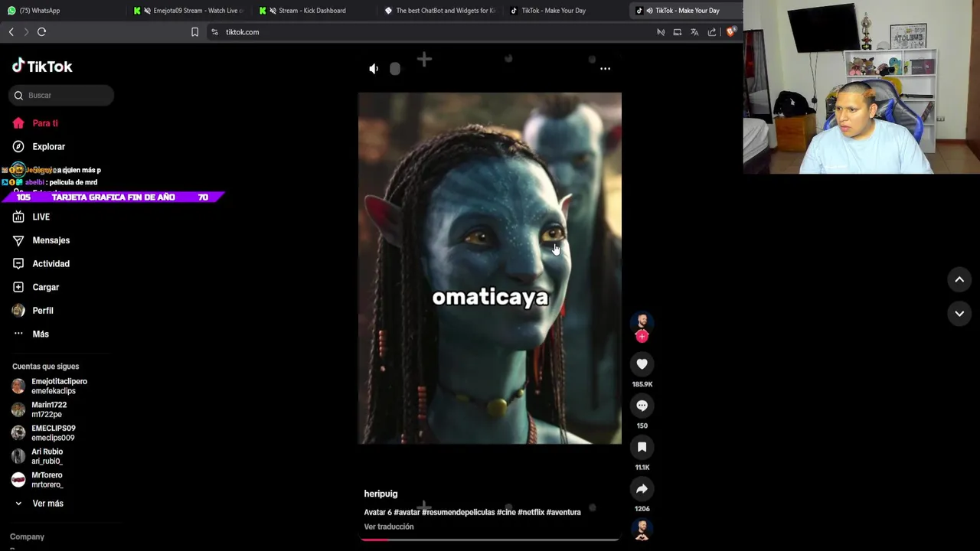Go to next video arrow
Screen dimensions: 980x551
tap(959, 314)
